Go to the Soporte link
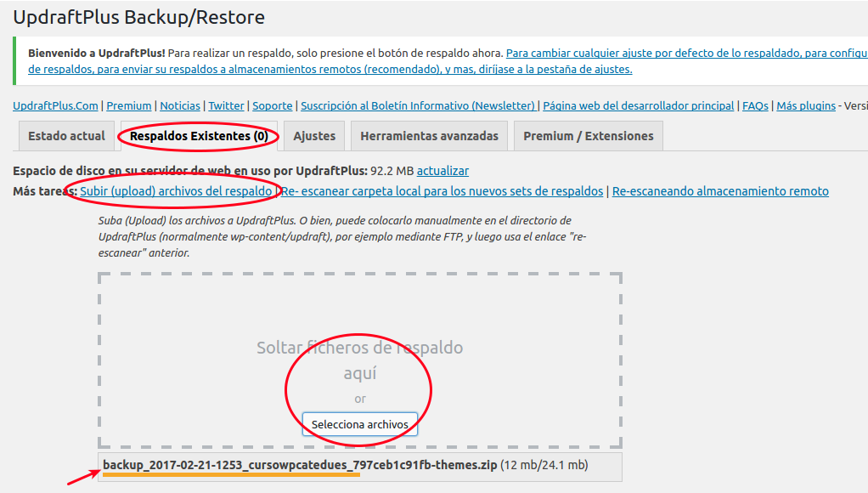This screenshot has height=493, width=868. [273, 105]
